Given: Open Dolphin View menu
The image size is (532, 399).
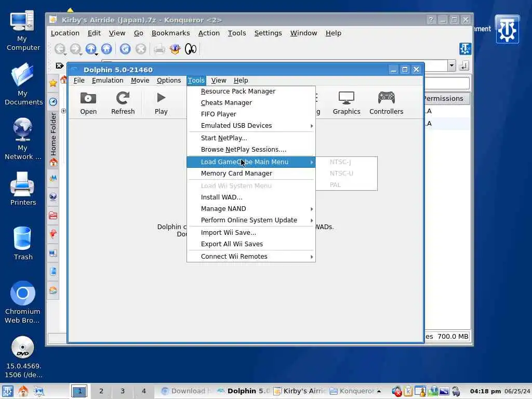Looking at the screenshot, I should pyautogui.click(x=219, y=81).
